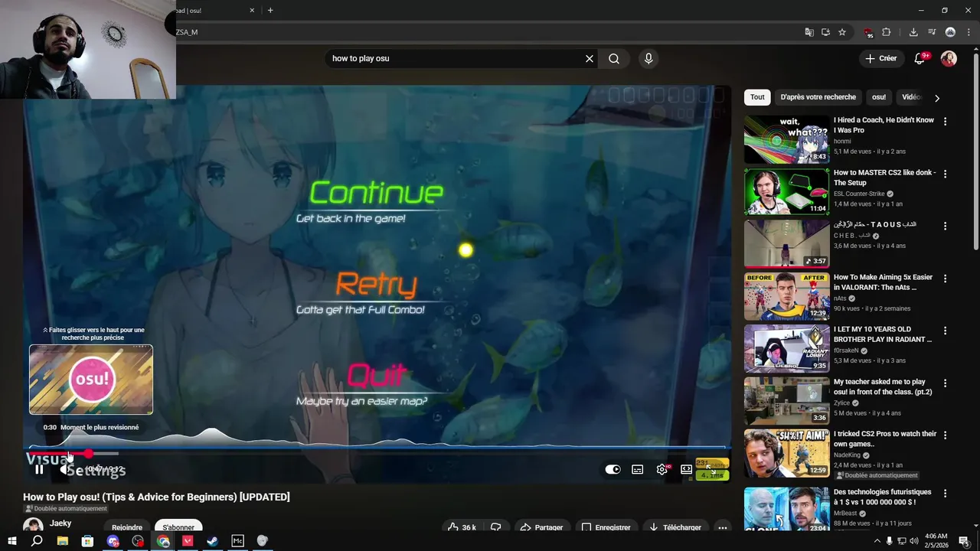Select the 'Vidéo' filter chip
Screen dimensions: 980x551
(x=911, y=97)
